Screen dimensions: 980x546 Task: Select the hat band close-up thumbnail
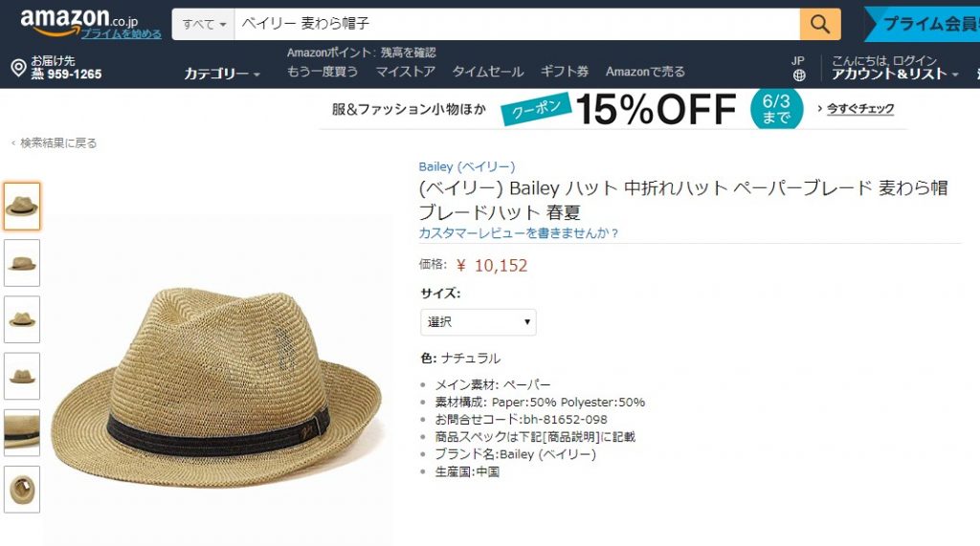tap(22, 433)
